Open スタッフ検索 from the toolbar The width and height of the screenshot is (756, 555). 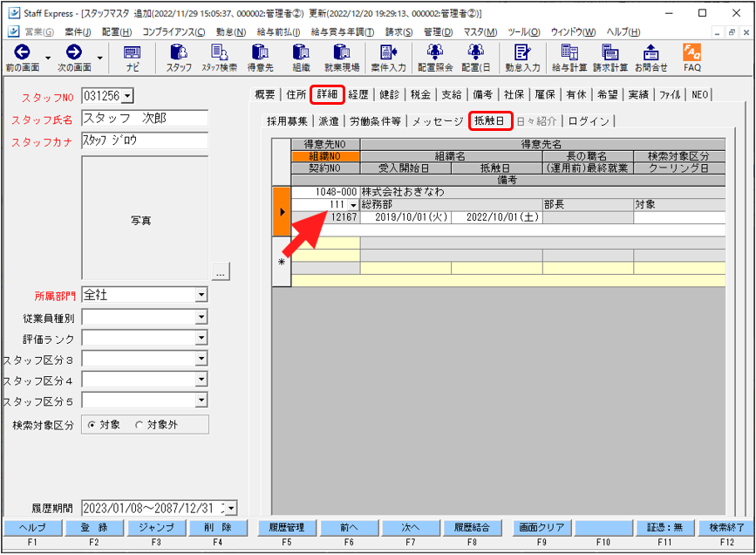tap(219, 57)
